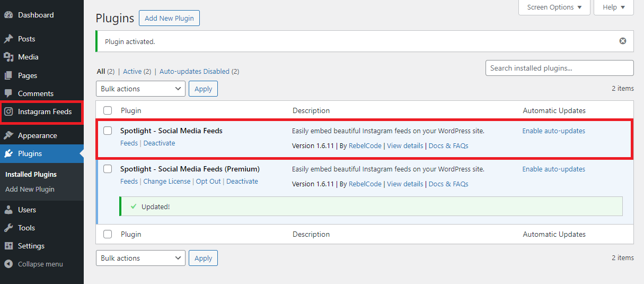
Task: Open RebelCode link for Spotlight Premium
Action: (365, 184)
